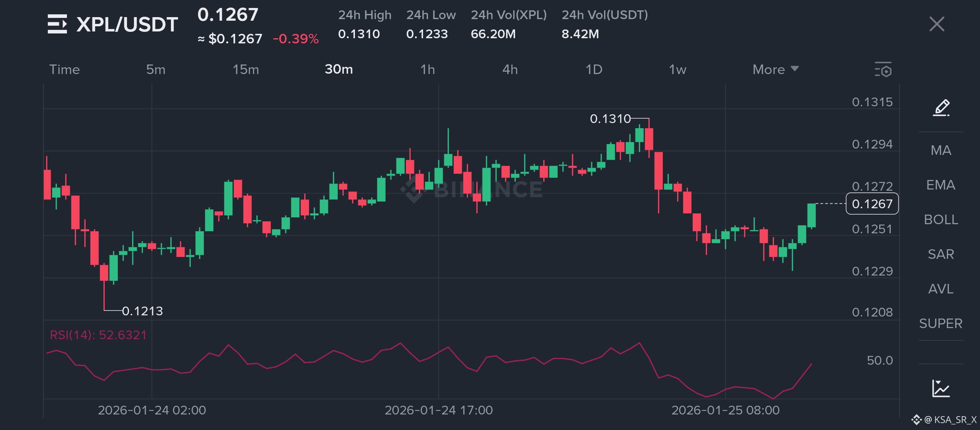Open the XPL/USDT pair selector
Image resolution: width=980 pixels, height=430 pixels.
[127, 25]
